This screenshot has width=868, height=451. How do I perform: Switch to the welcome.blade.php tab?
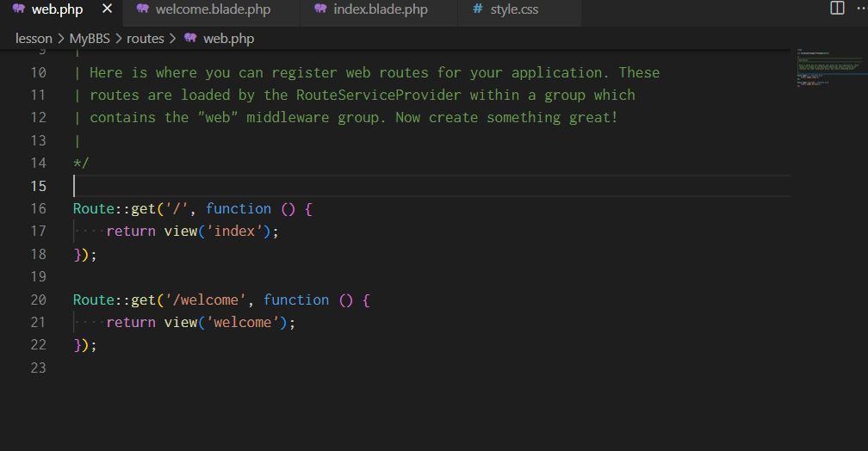coord(213,9)
